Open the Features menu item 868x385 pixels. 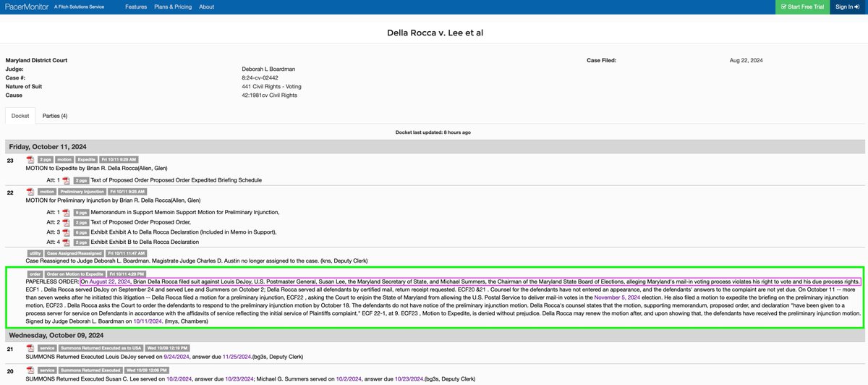tap(135, 7)
